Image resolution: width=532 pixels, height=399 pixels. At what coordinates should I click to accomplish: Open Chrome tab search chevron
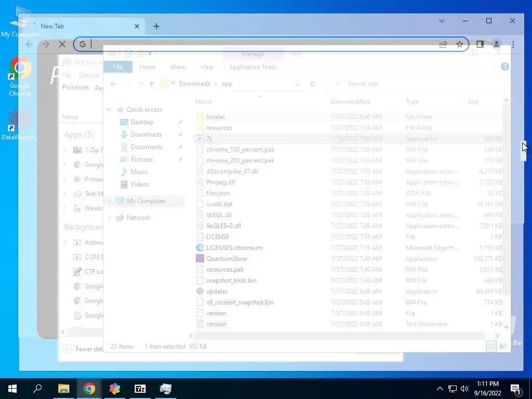click(442, 21)
